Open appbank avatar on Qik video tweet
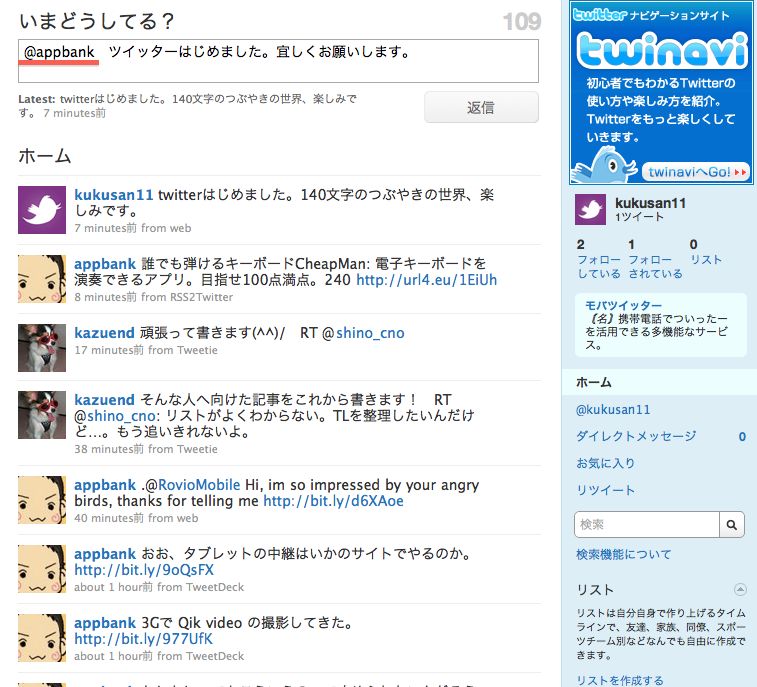Image resolution: width=757 pixels, height=687 pixels. tap(42, 638)
